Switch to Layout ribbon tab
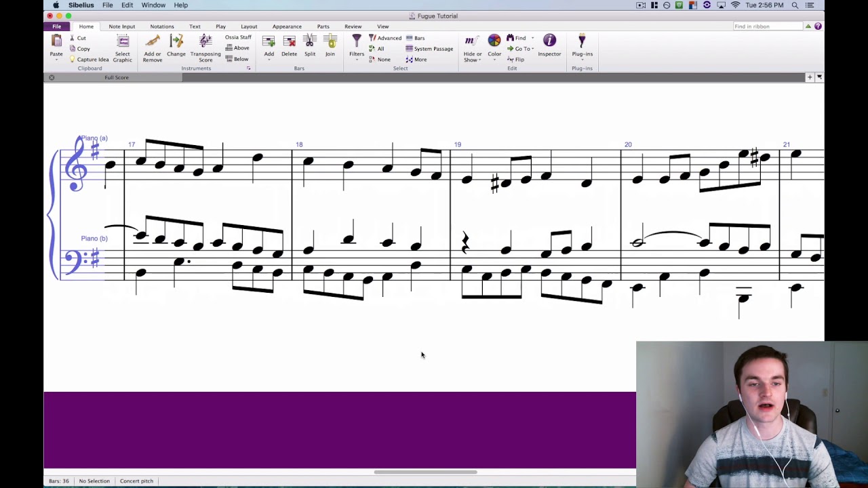The width and height of the screenshot is (868, 488). click(x=249, y=26)
